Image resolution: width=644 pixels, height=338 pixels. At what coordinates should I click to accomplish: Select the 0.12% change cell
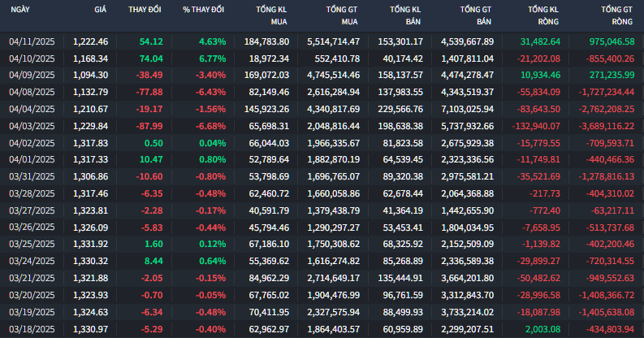tap(212, 244)
